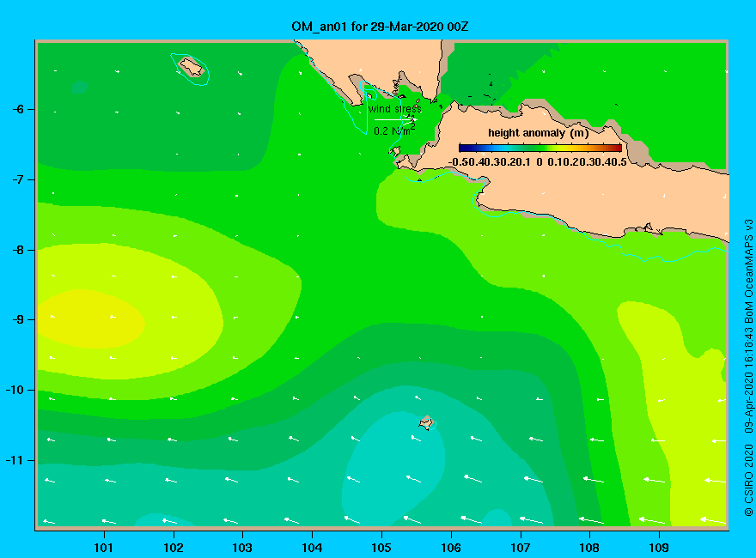756x558 pixels.
Task: Click the small island near 102E, 5.5S
Action: [192, 67]
